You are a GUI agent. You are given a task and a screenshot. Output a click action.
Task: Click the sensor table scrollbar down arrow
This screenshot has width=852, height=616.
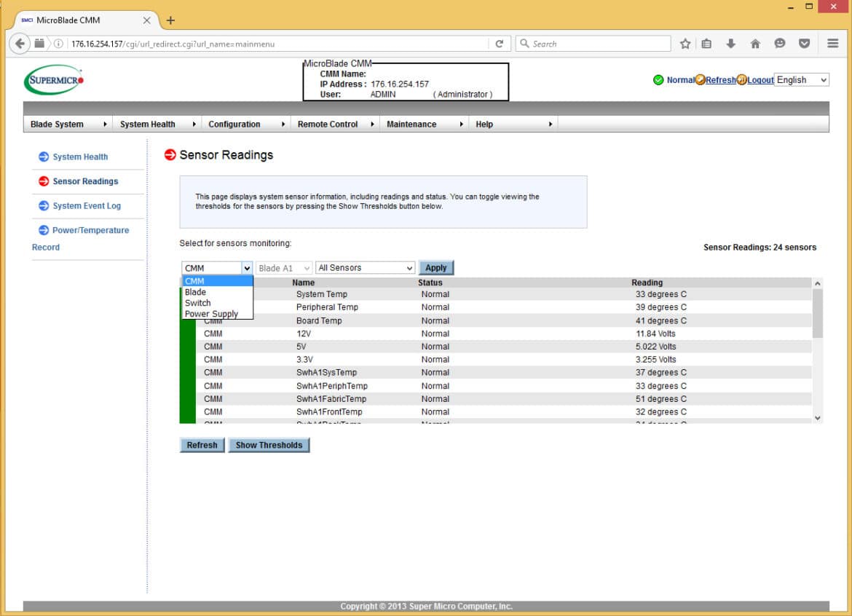pyautogui.click(x=818, y=418)
